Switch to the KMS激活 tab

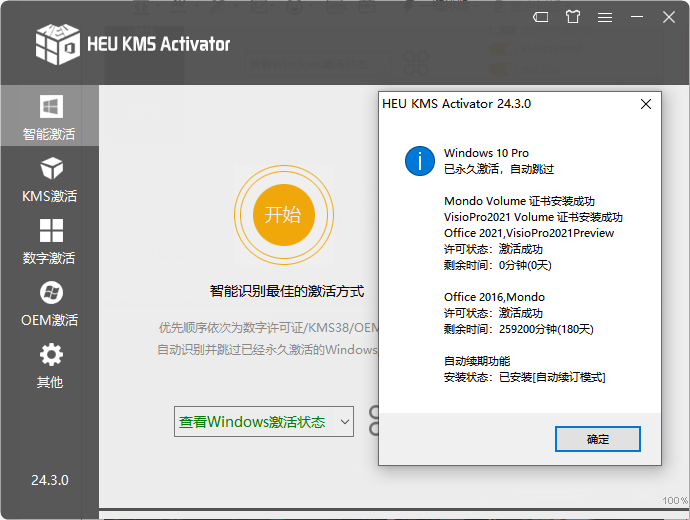pos(49,179)
